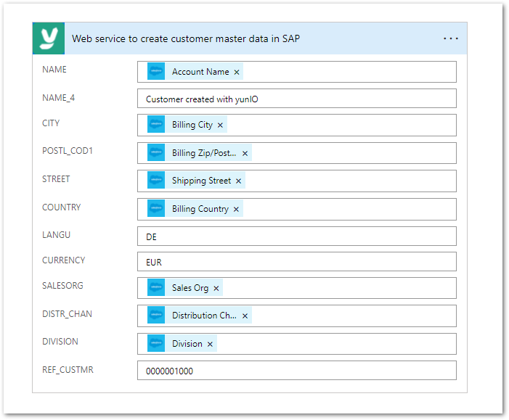Click the STREET field label
Screen dimensions: 509x420
56,179
